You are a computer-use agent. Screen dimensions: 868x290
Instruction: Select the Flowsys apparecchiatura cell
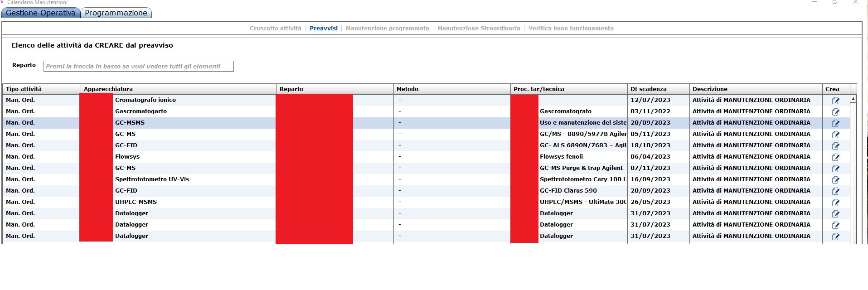127,157
